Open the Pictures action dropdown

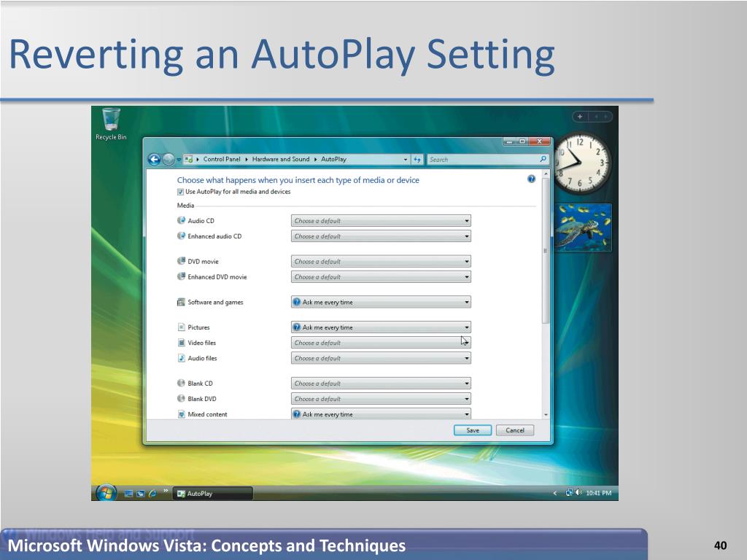click(381, 327)
